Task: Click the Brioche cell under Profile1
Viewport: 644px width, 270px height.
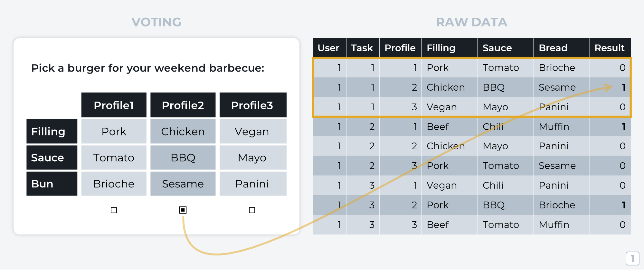Action: pos(114,184)
